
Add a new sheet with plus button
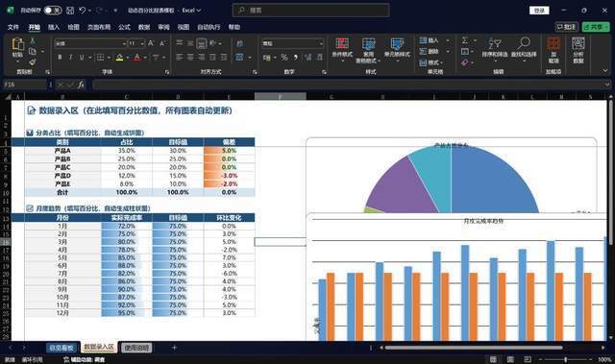click(174, 348)
